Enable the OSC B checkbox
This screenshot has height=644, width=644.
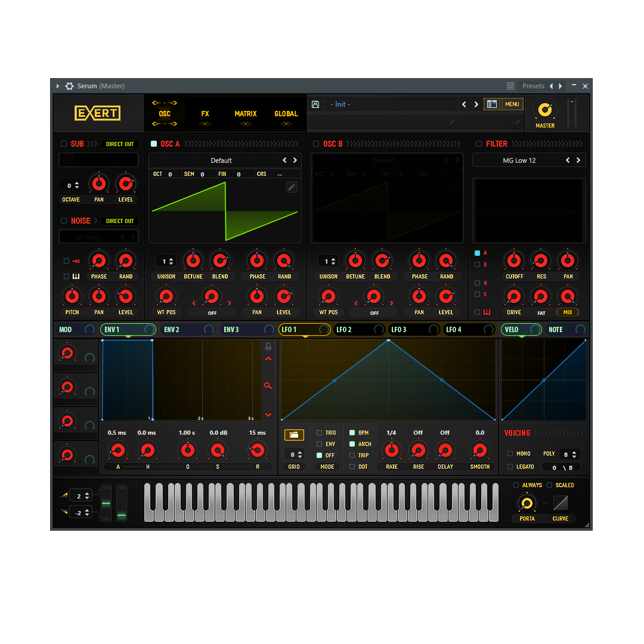[316, 144]
